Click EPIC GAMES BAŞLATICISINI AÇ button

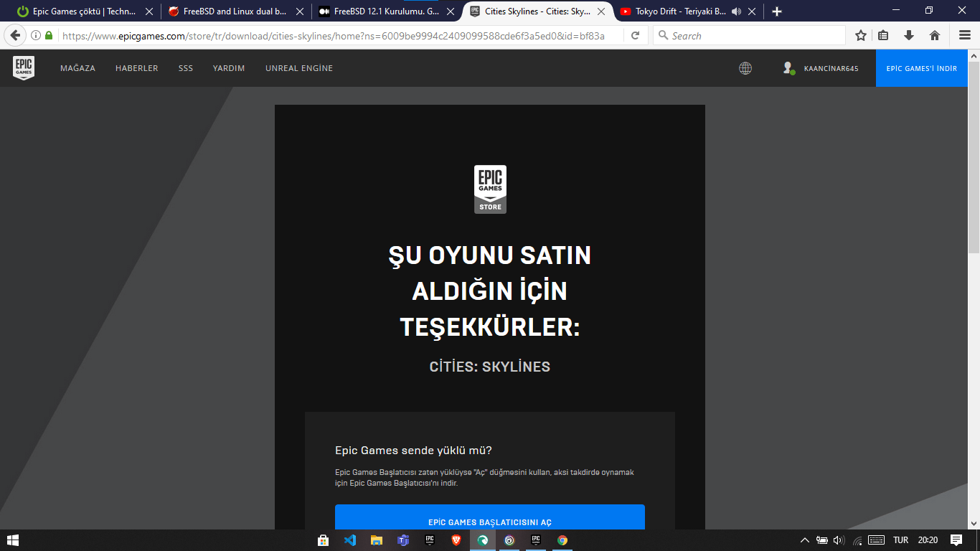(x=490, y=517)
